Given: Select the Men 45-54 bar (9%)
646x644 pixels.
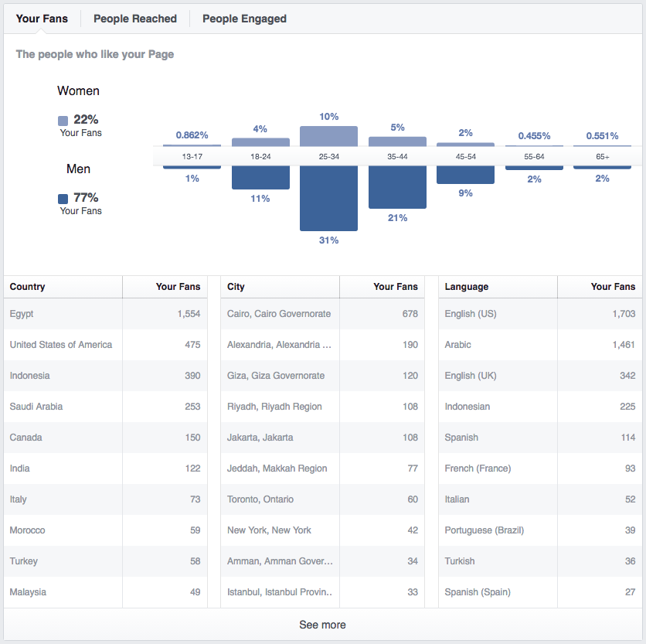Looking at the screenshot, I should pos(465,175).
